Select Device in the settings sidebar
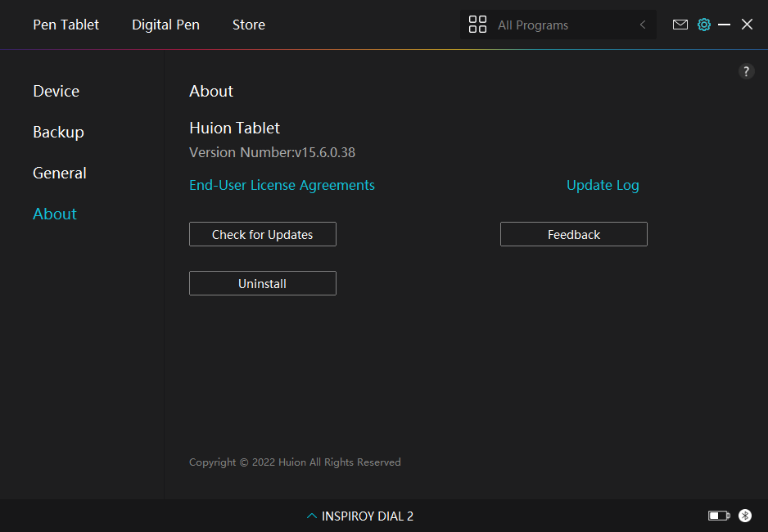The image size is (768, 532). click(x=56, y=91)
